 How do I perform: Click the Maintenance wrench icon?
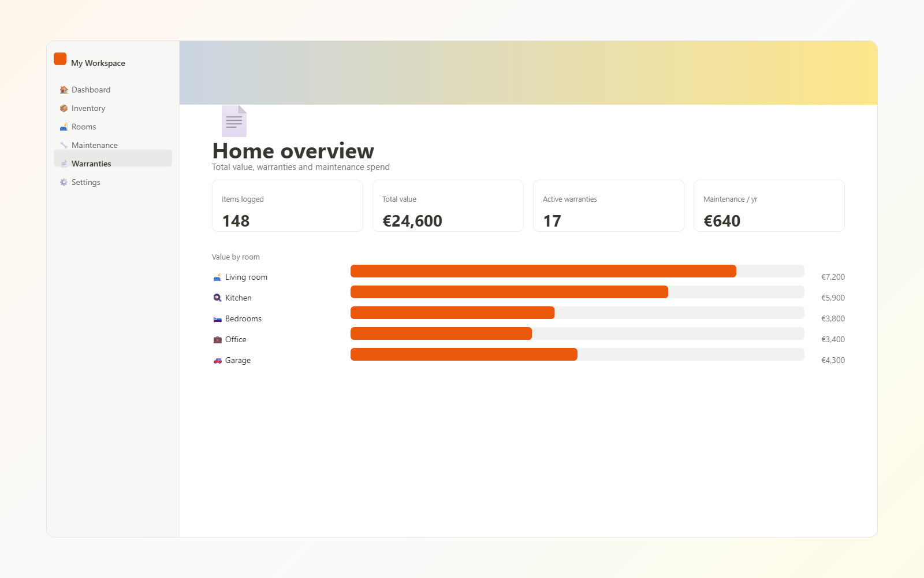64,145
